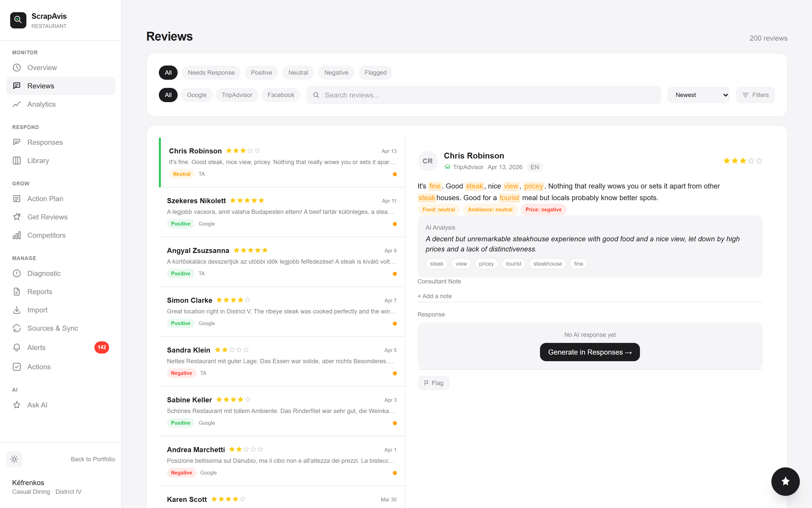Click the fine keyword tag
The image size is (812, 508).
pyautogui.click(x=579, y=264)
